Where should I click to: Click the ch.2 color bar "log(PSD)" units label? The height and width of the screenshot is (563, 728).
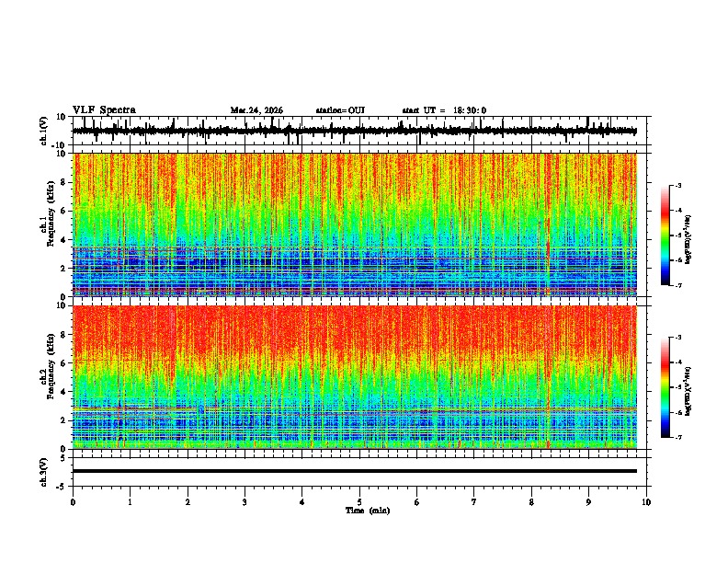tap(688, 391)
